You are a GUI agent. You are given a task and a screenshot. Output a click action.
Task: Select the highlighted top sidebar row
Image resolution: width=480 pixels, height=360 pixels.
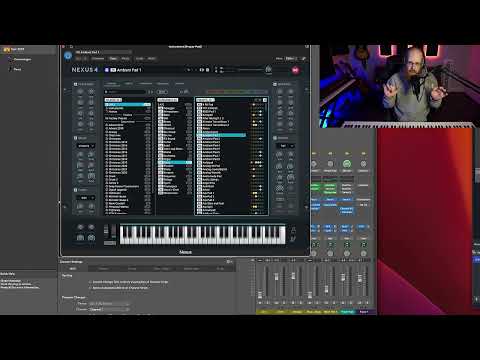tap(28, 50)
